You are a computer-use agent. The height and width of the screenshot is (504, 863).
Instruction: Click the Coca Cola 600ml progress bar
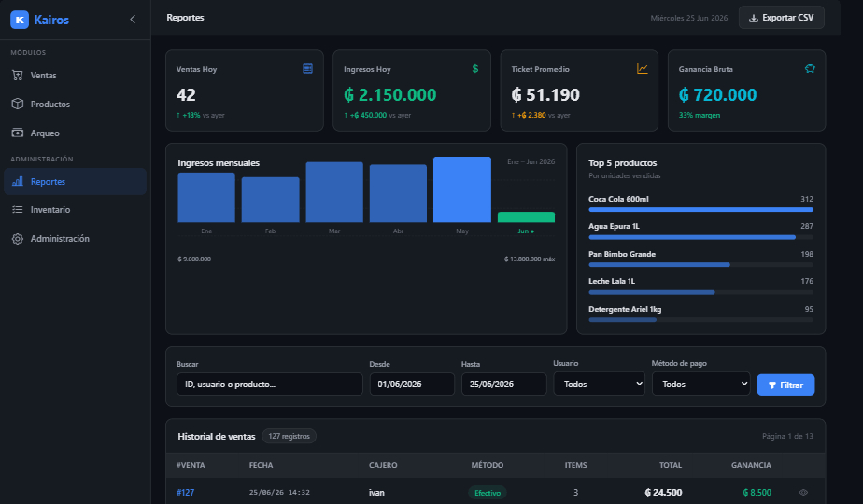(700, 210)
